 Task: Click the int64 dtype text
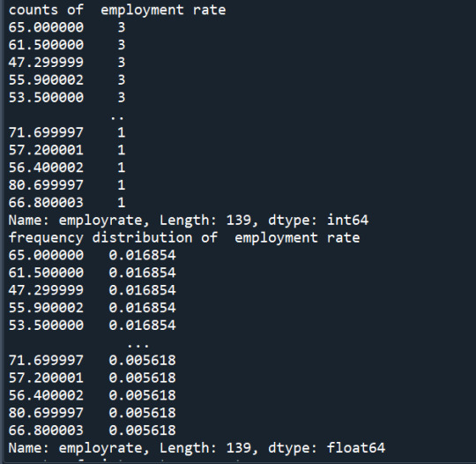348,220
